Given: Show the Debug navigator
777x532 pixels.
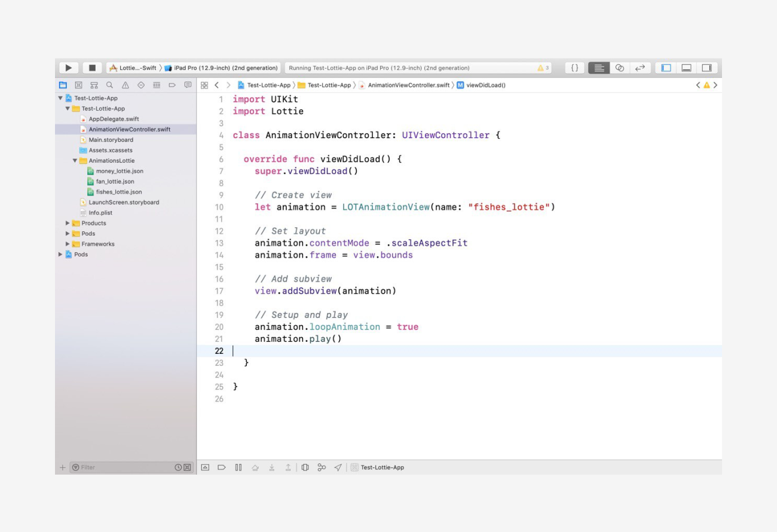Looking at the screenshot, I should [x=157, y=85].
